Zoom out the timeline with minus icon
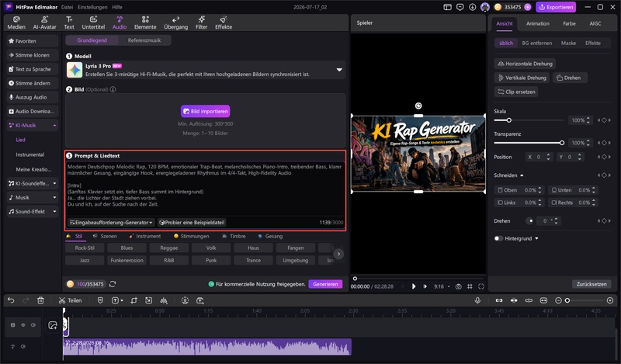 [558, 300]
